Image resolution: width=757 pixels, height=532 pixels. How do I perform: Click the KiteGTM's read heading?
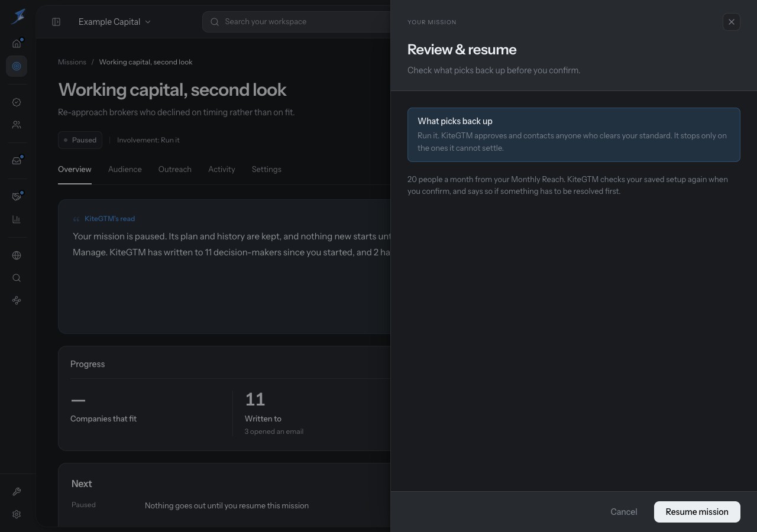110,219
